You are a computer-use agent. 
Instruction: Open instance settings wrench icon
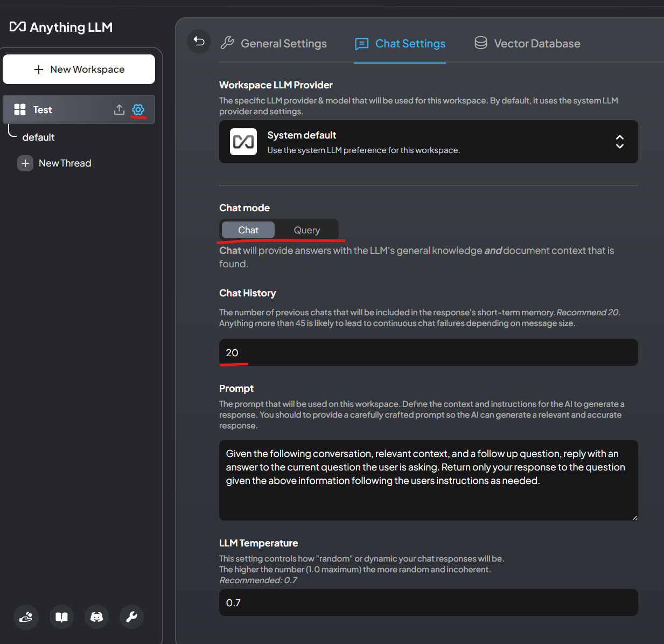(x=131, y=617)
